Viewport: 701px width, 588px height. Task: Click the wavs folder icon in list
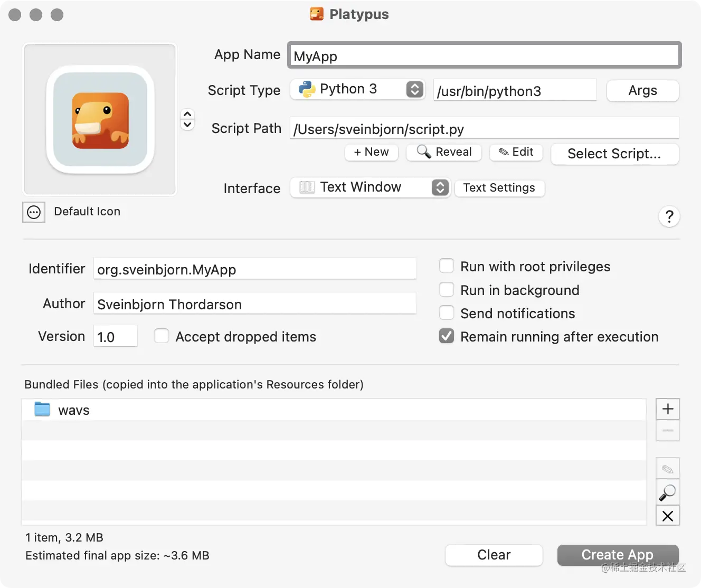pos(42,410)
